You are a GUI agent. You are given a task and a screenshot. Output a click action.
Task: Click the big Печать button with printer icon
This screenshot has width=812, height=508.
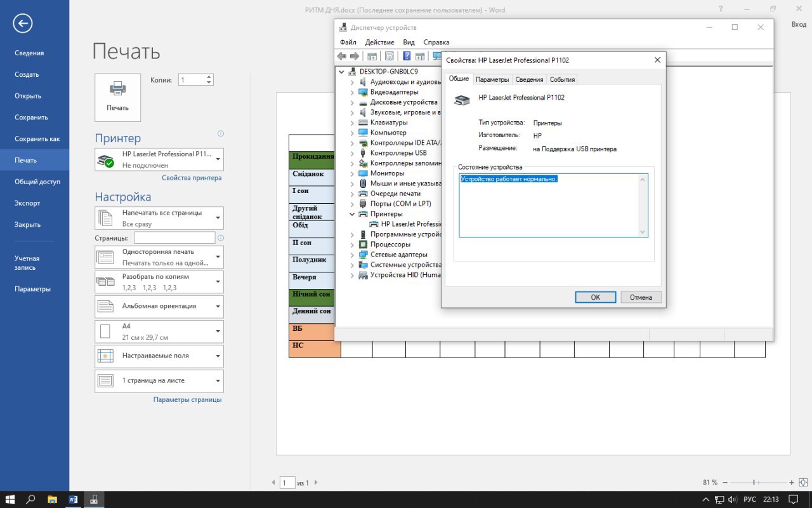tap(117, 97)
